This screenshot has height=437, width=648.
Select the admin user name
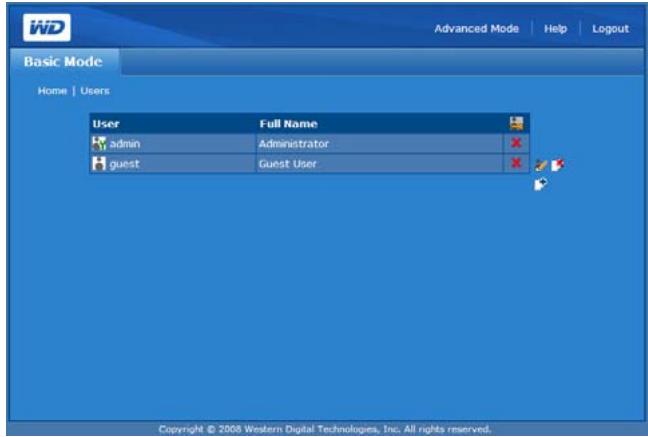click(125, 144)
